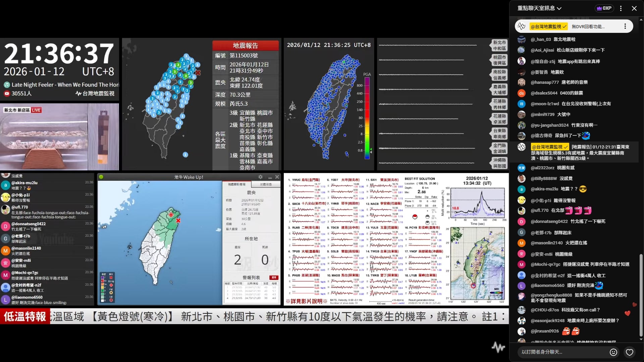This screenshot has width=644, height=362.
Task: Click the heart reaction button
Action: click(x=630, y=352)
